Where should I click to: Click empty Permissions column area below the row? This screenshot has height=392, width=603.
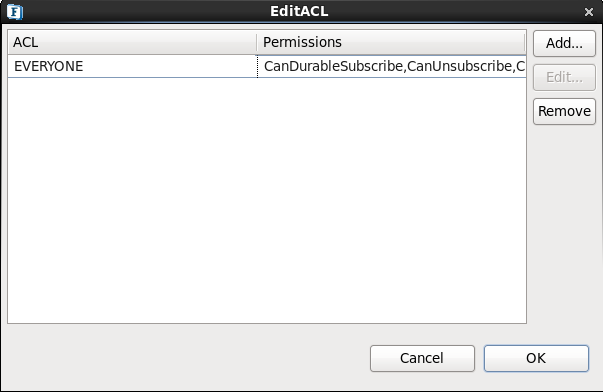pyautogui.click(x=391, y=200)
